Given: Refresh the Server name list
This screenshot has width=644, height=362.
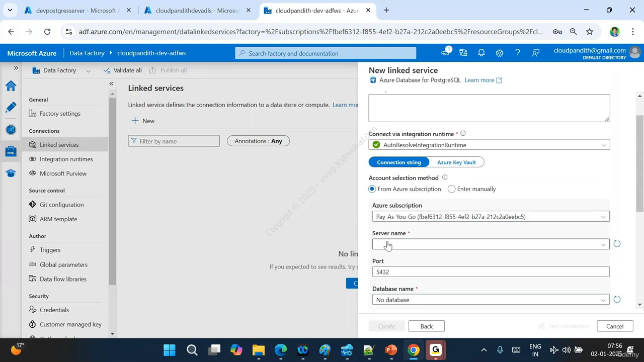Looking at the screenshot, I should 617,244.
